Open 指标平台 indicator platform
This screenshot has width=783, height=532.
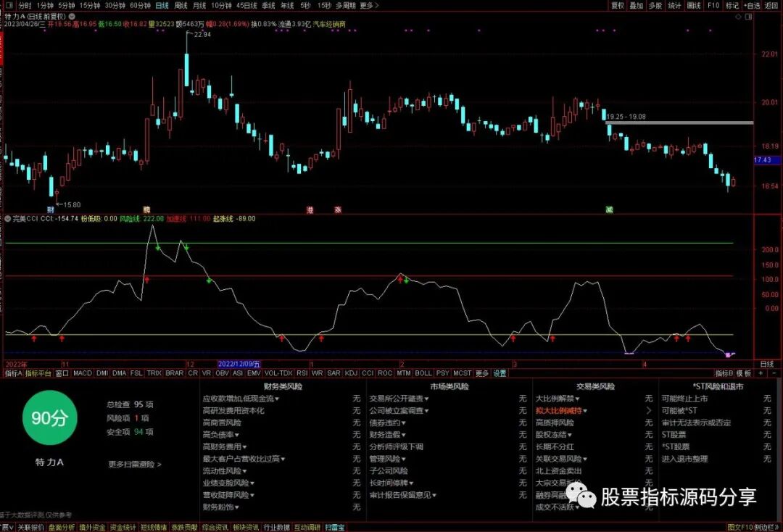click(x=38, y=373)
